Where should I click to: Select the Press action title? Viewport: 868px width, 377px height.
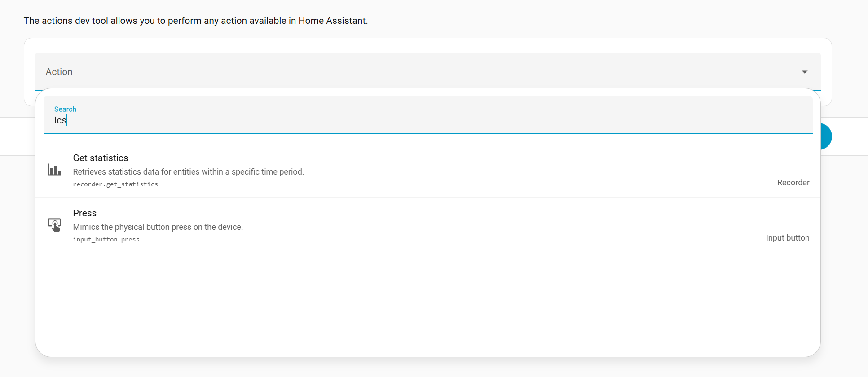pos(85,213)
